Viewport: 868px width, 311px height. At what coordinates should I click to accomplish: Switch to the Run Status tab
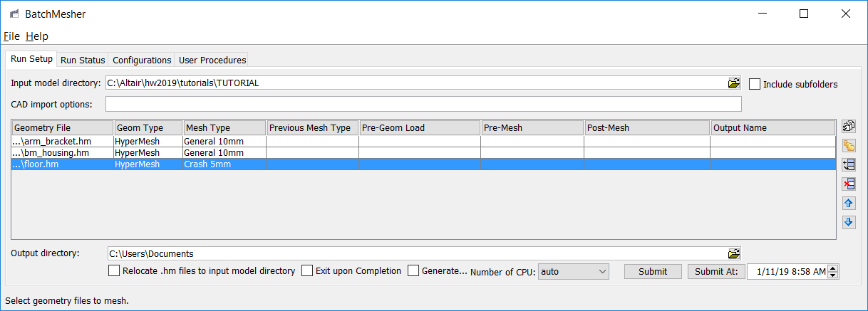[x=83, y=60]
